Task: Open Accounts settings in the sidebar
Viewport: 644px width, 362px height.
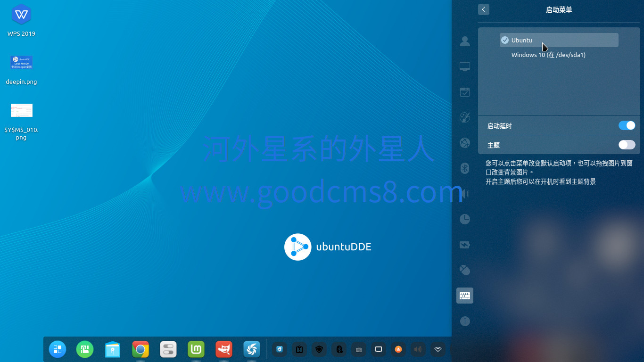Action: click(x=465, y=41)
